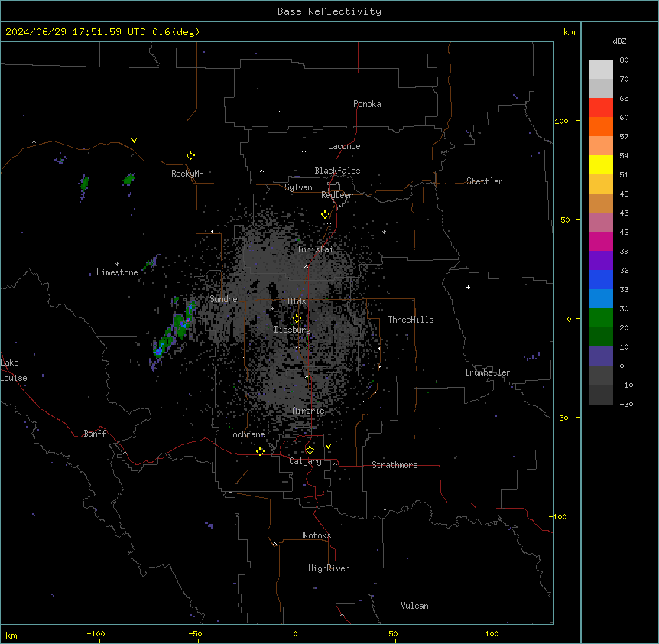Pick the purple 36-39 dBZ legend swatch
This screenshot has width=659, height=644.
[601, 261]
